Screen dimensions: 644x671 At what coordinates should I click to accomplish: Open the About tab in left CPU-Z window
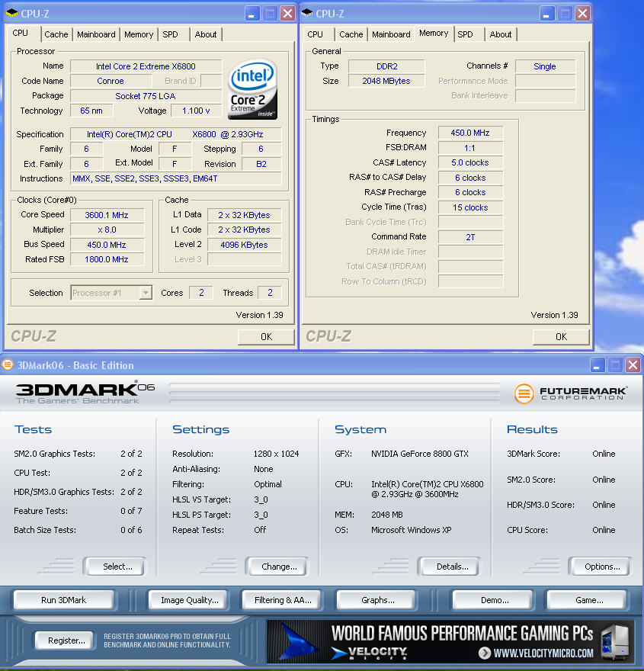pos(206,34)
